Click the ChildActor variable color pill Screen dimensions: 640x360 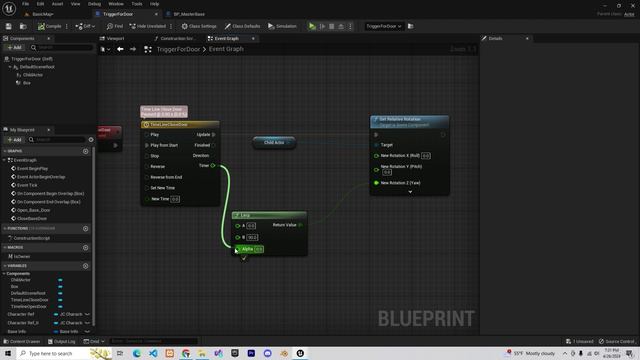pyautogui.click(x=60, y=280)
